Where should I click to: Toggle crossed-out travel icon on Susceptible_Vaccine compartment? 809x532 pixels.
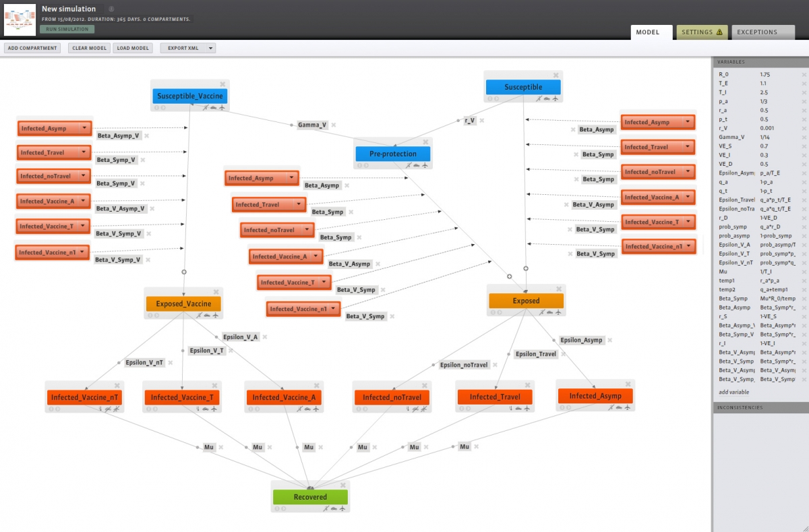pos(206,107)
